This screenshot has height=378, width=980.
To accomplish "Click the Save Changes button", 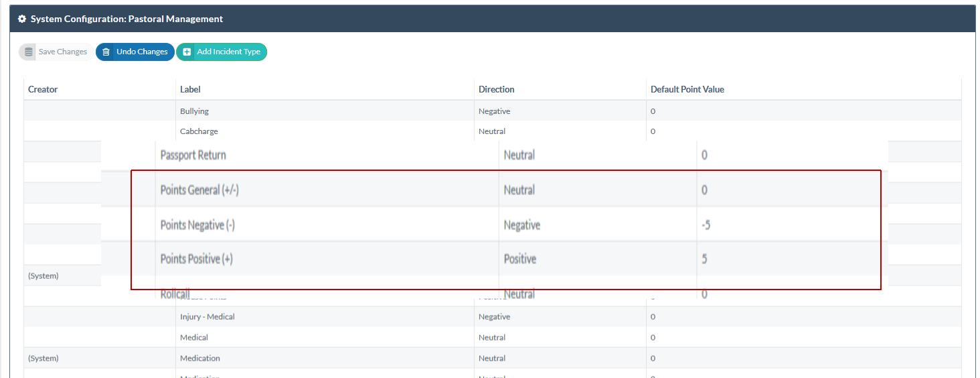I will 56,52.
